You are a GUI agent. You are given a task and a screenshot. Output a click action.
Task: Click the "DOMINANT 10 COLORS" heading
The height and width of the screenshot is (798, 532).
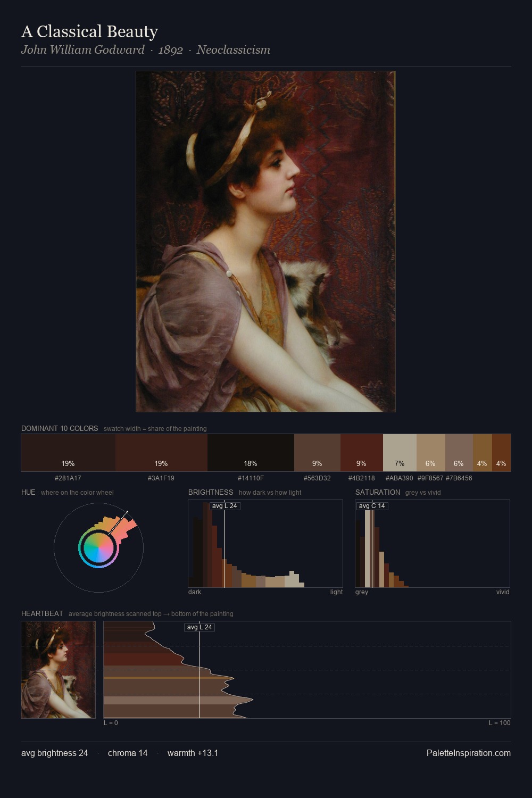click(x=60, y=428)
